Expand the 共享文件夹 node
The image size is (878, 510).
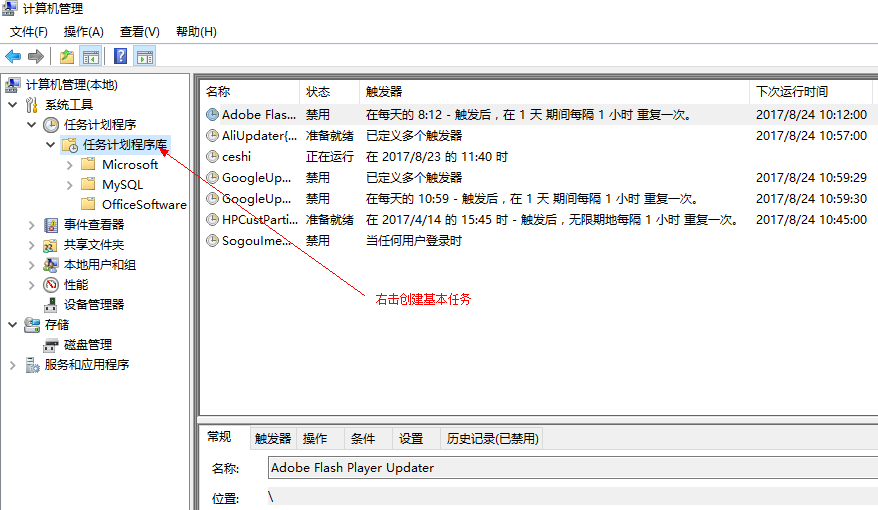pos(32,245)
